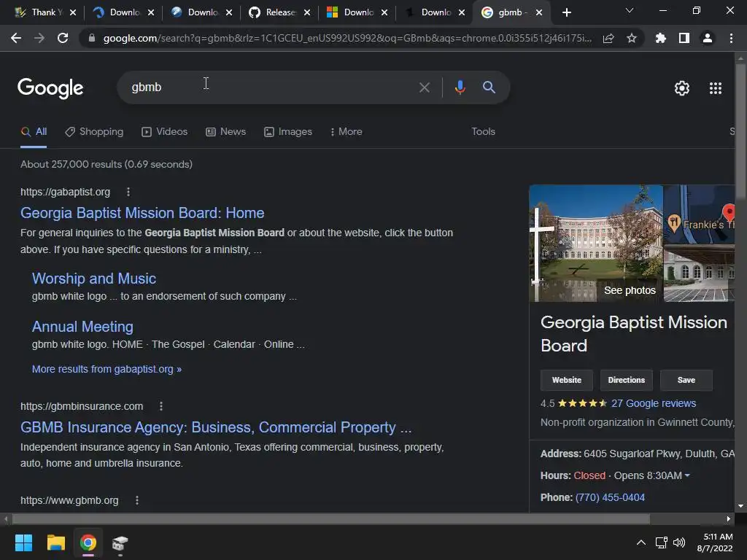The height and width of the screenshot is (560, 747).
Task: Bookmark this page with the star icon
Action: [x=632, y=38]
